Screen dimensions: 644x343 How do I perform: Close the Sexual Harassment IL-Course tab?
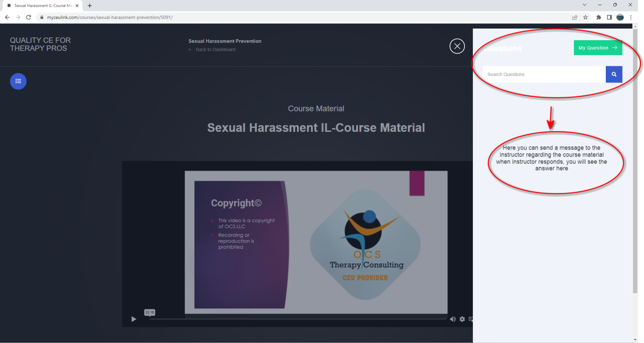click(x=77, y=6)
